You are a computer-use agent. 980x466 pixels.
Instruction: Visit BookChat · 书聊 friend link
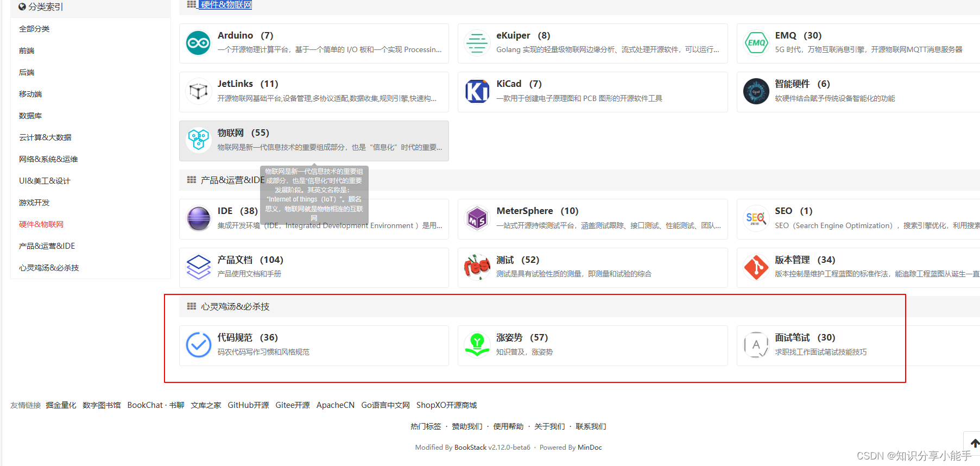tap(156, 405)
